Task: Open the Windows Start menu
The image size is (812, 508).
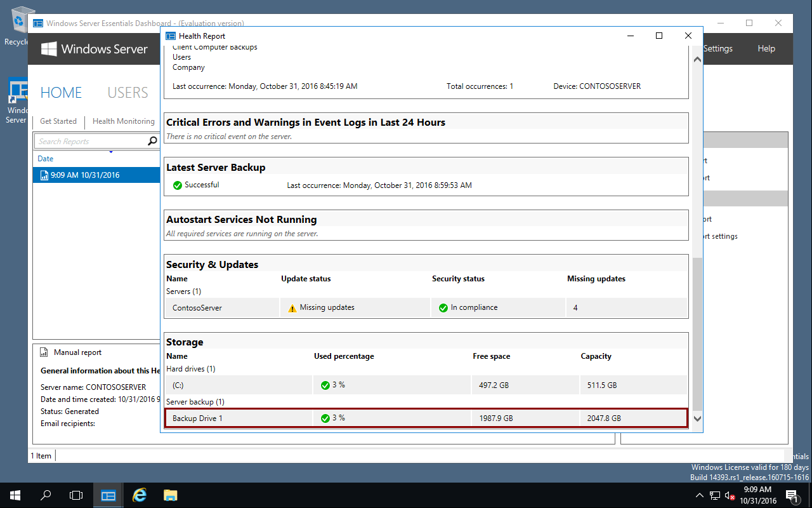Action: coord(15,495)
